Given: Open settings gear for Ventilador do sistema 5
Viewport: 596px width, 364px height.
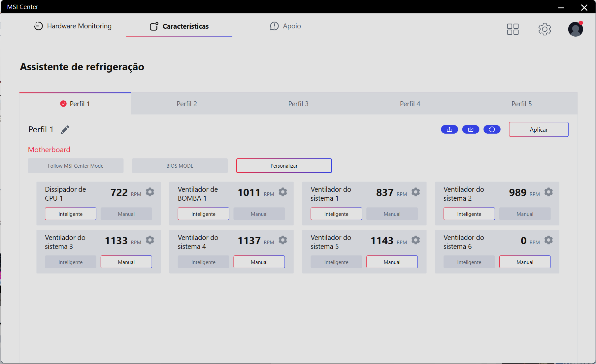Looking at the screenshot, I should point(416,240).
